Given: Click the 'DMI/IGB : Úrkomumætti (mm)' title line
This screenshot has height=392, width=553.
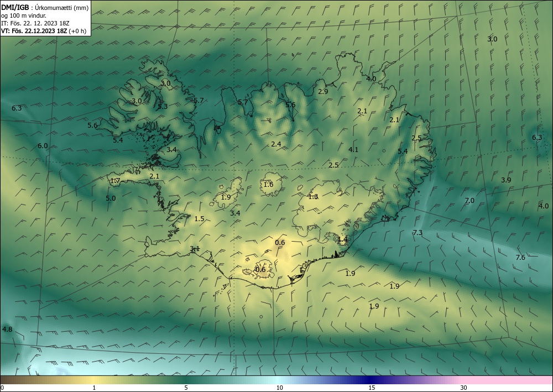Looking at the screenshot, I should [x=45, y=8].
